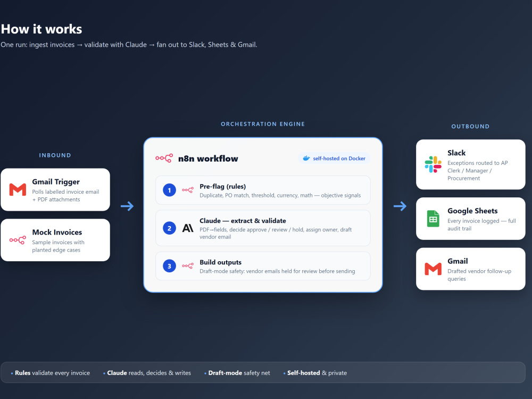Open the Pre-flag (rules) step title
532x399 pixels.
(222, 187)
